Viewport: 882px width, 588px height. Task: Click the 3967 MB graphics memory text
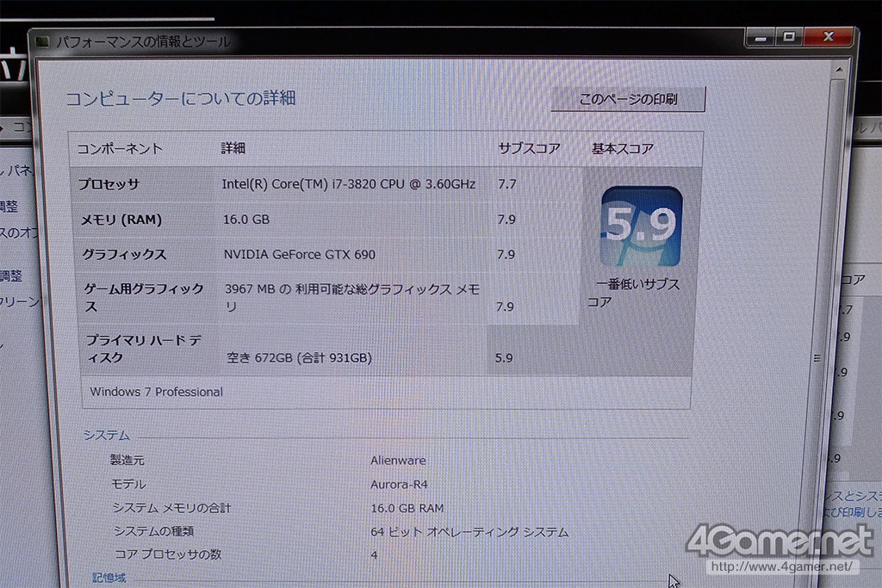coord(352,298)
